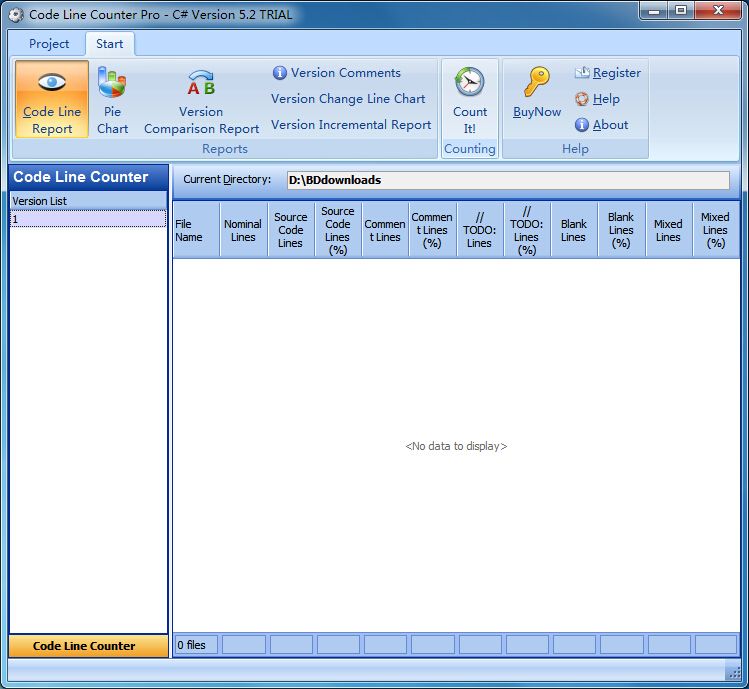Open Version Comments
749x689 pixels.
(x=337, y=73)
